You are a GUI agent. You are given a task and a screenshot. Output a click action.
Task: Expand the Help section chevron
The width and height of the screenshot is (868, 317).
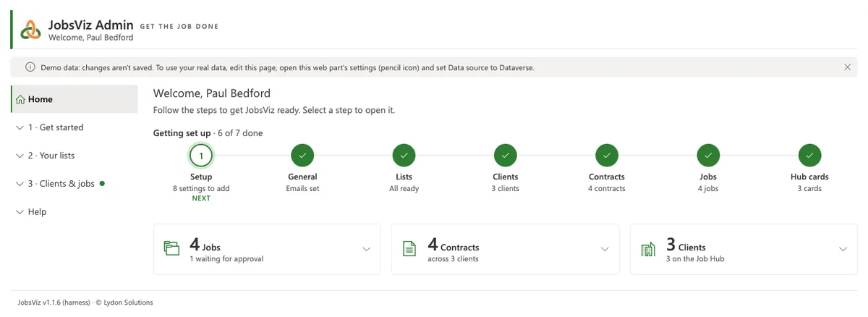pos(20,212)
